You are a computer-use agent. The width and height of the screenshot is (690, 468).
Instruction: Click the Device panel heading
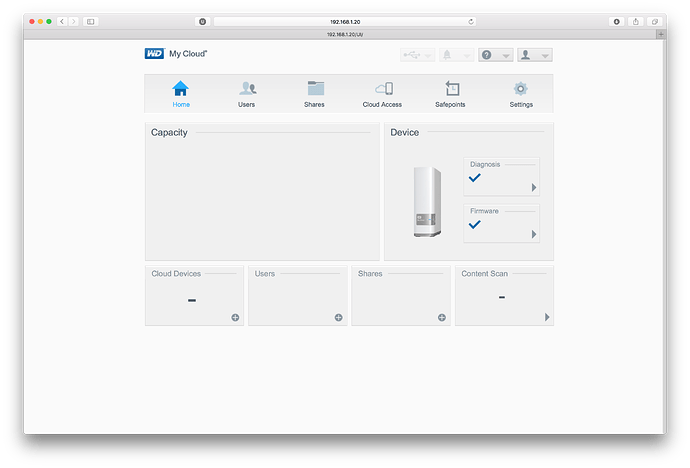pyautogui.click(x=404, y=132)
